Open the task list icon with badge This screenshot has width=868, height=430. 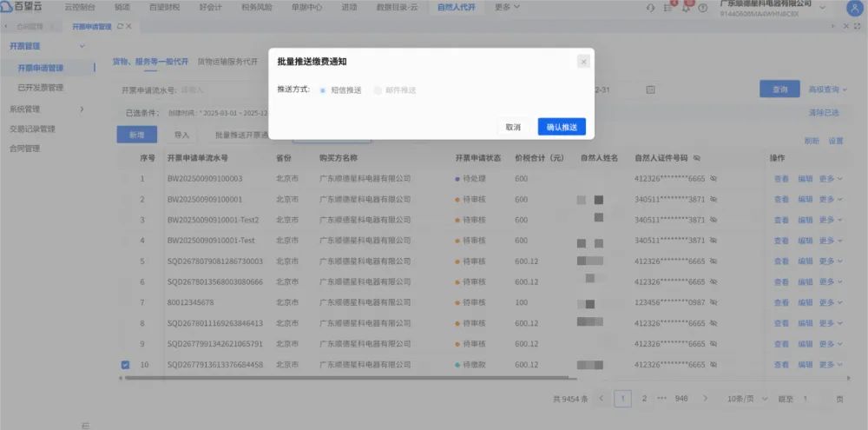(x=668, y=8)
